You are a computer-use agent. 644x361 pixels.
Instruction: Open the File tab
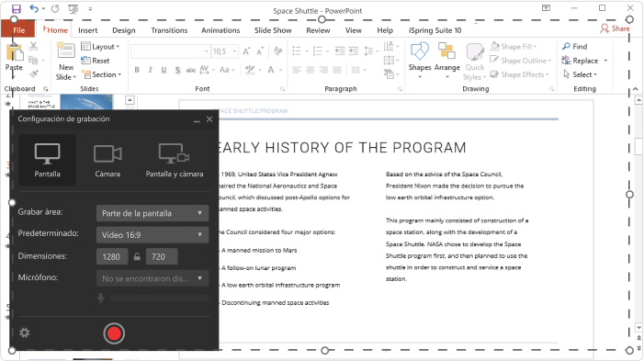[18, 30]
